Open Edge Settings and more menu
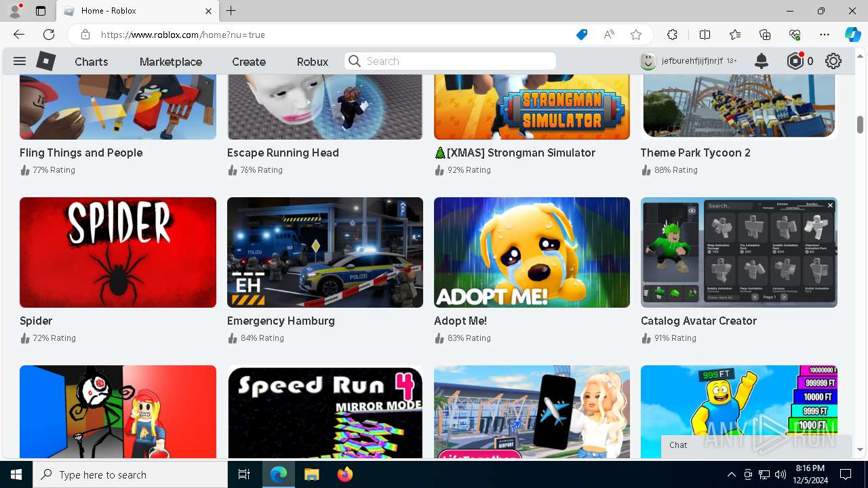868x488 pixels. pyautogui.click(x=825, y=35)
